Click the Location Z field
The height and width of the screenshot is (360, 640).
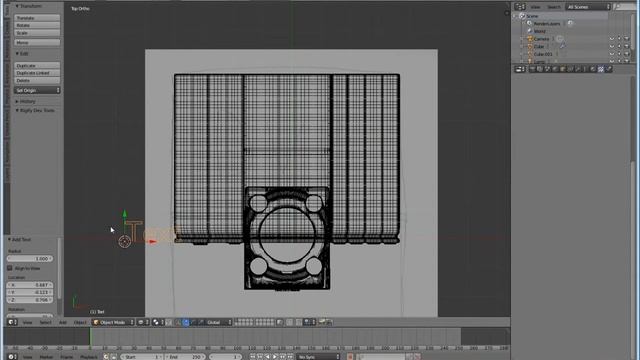(30, 300)
